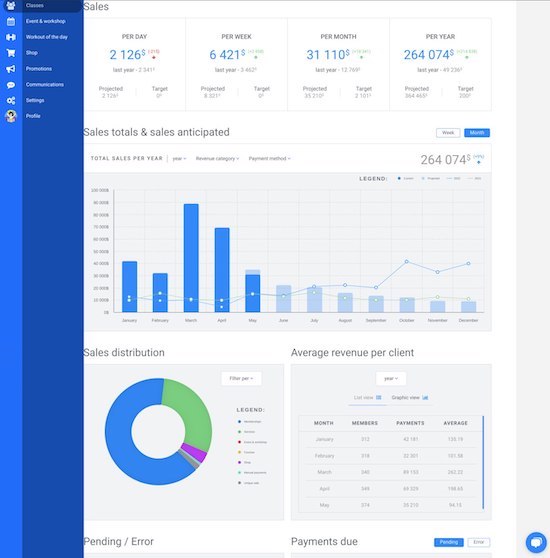Select the Graphic view tab
550x558 pixels.
coord(409,398)
